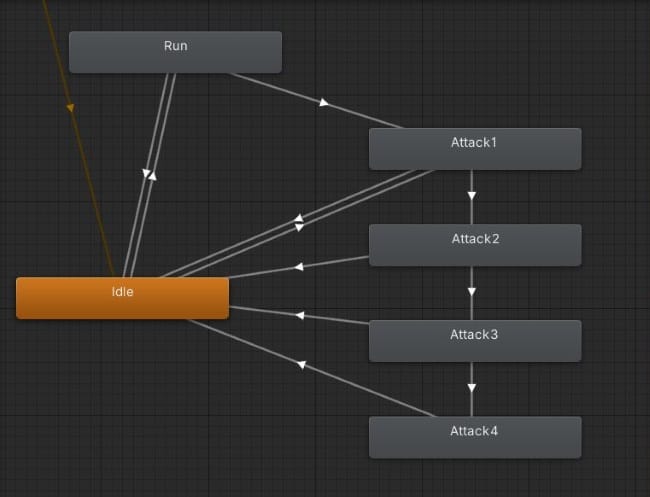Image resolution: width=650 pixels, height=497 pixels.
Task: Select the Attack4 to Idle transition arrow
Action: tap(301, 364)
